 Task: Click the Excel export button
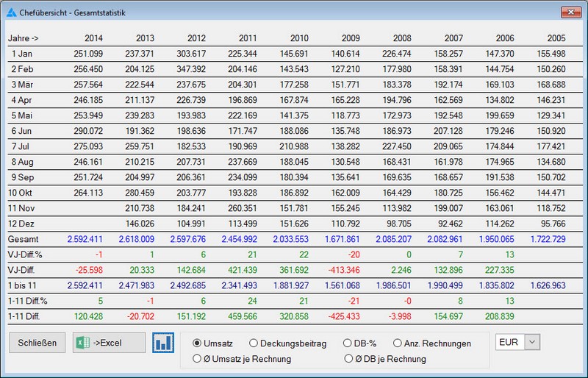tap(110, 343)
